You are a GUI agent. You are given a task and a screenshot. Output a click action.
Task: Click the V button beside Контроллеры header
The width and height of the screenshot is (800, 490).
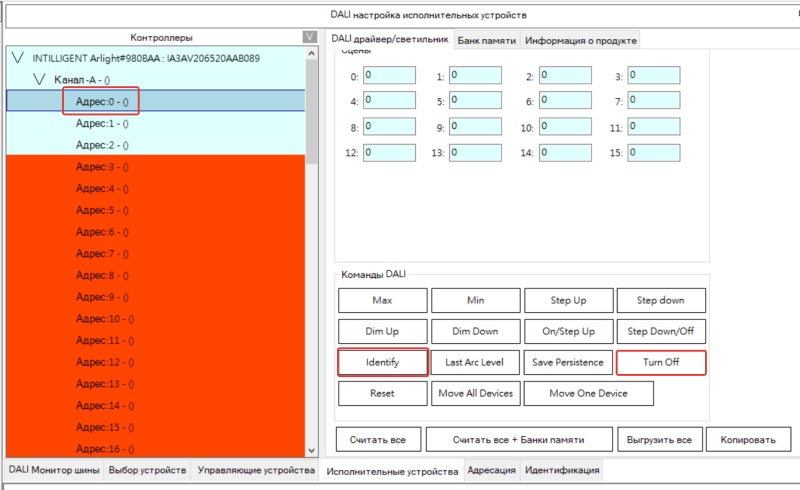[309, 37]
